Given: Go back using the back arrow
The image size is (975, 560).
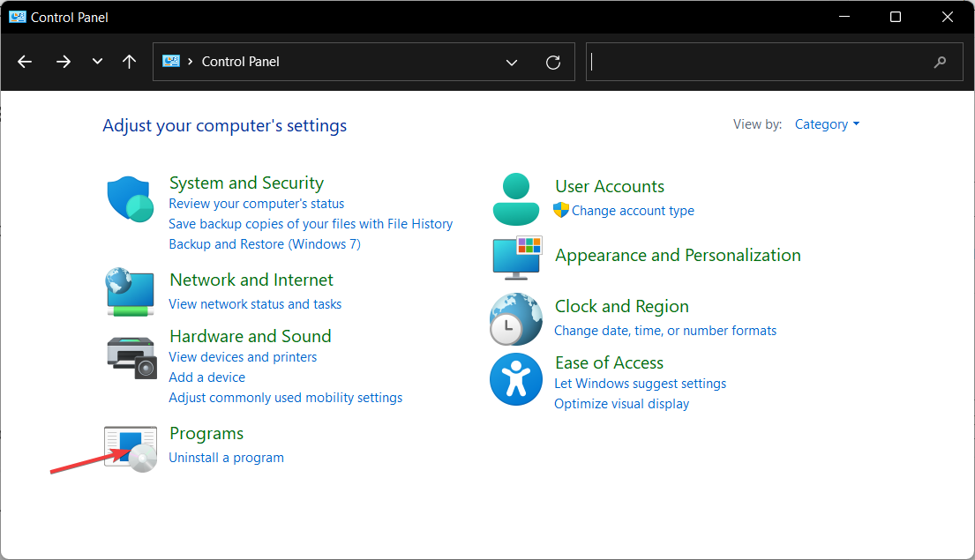Looking at the screenshot, I should pyautogui.click(x=25, y=62).
